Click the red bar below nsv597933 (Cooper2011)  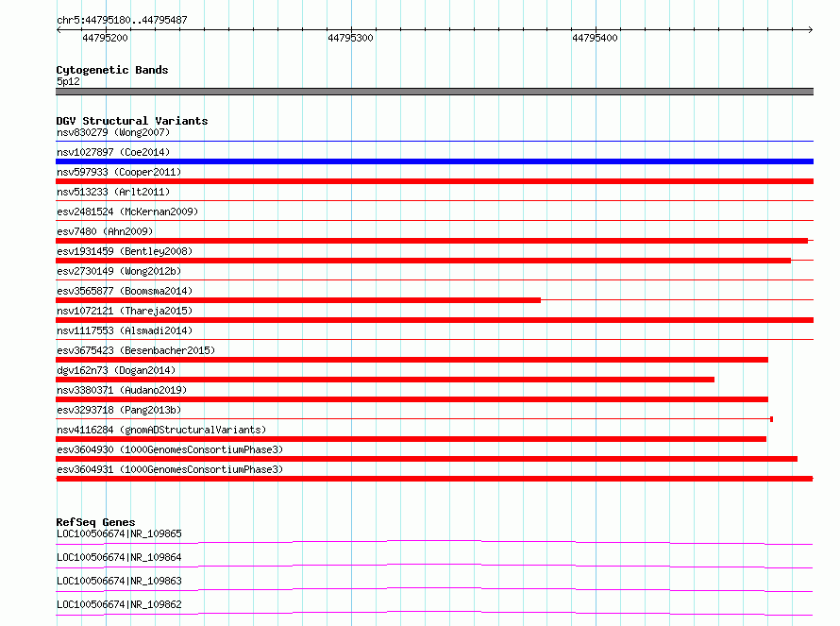(434, 181)
